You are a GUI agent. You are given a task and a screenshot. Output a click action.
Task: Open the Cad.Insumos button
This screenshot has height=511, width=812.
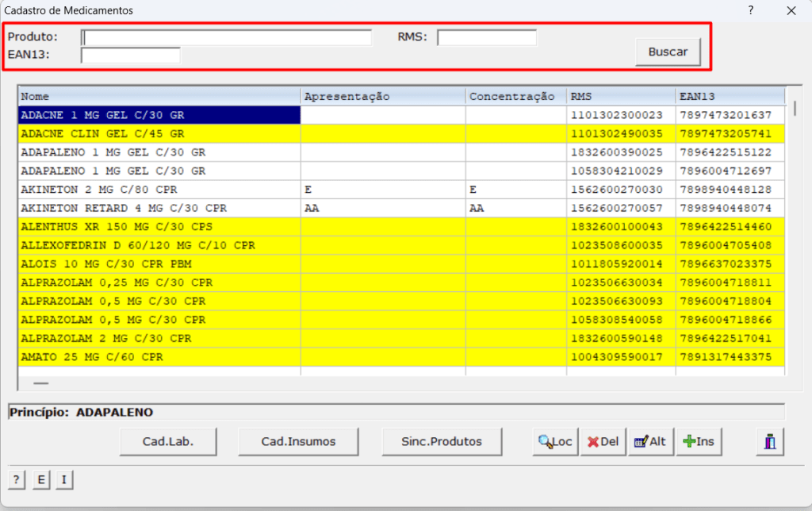point(298,442)
